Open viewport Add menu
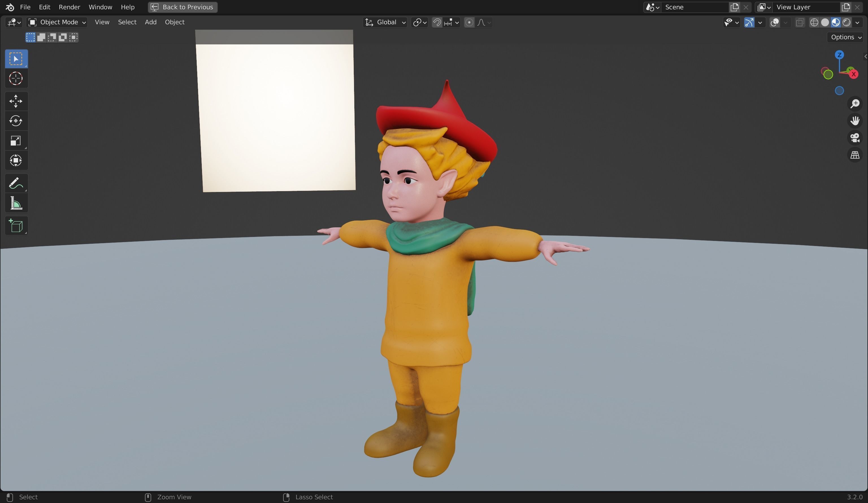This screenshot has width=868, height=503. click(x=151, y=22)
